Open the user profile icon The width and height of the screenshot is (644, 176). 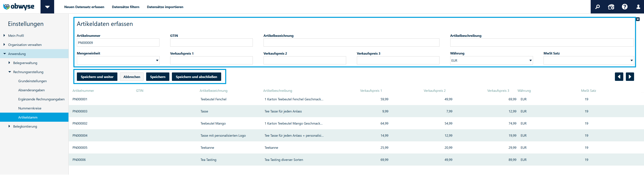point(638,7)
